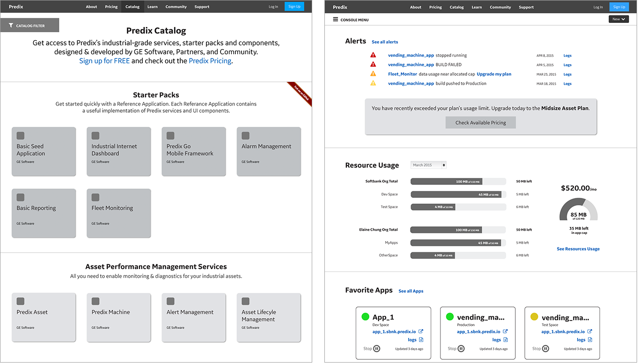Click the Upgrade my plan link
The height and width of the screenshot is (364, 638).
pyautogui.click(x=494, y=74)
